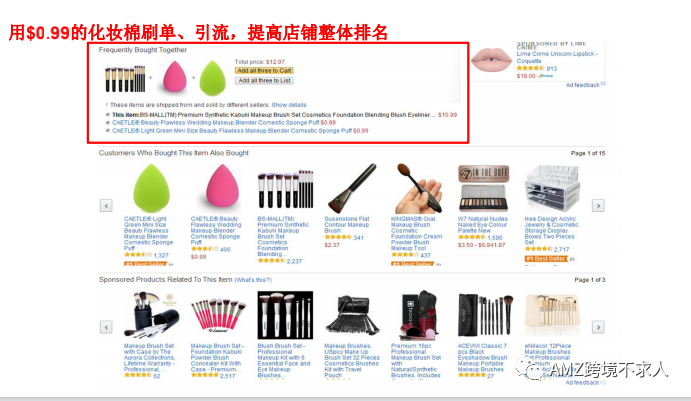Image resolution: width=691 pixels, height=401 pixels.
Task: Expand Show details for shipping sellers
Action: tap(289, 105)
